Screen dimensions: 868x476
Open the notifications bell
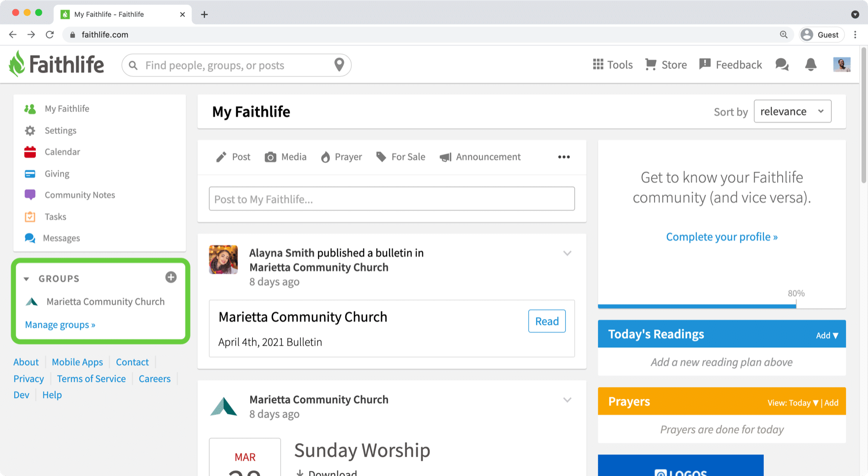(x=811, y=64)
